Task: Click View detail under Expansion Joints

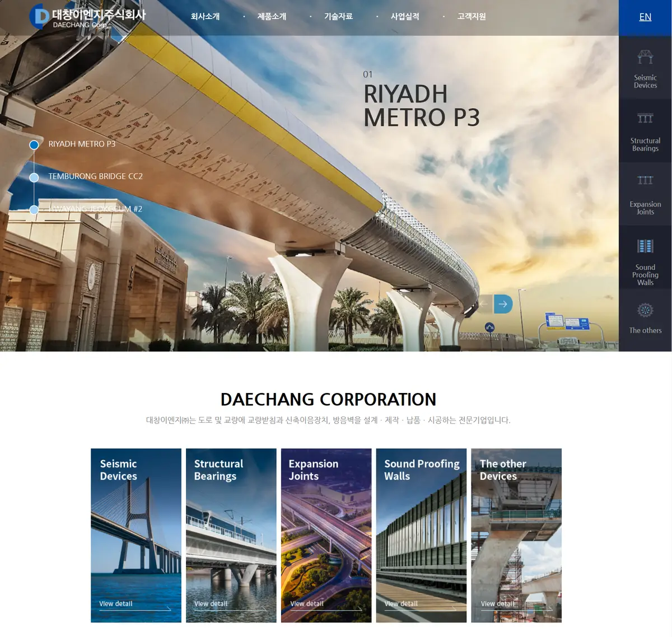Action: pos(307,603)
